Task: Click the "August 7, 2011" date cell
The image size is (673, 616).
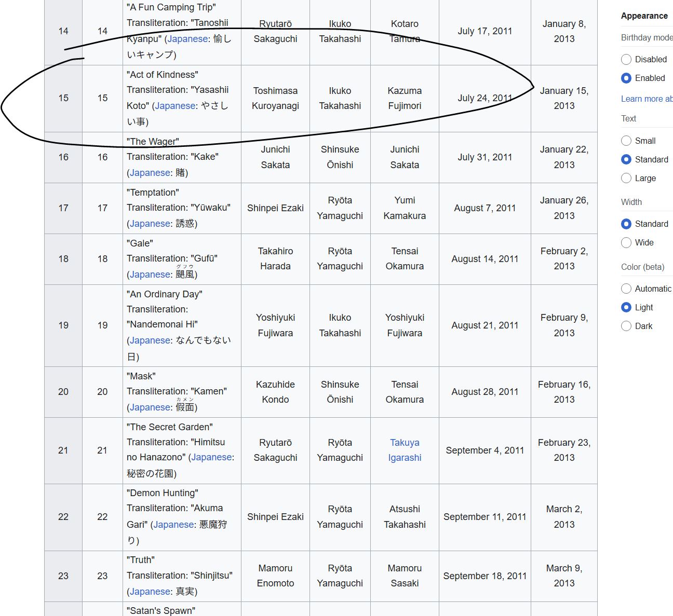Action: tap(485, 208)
